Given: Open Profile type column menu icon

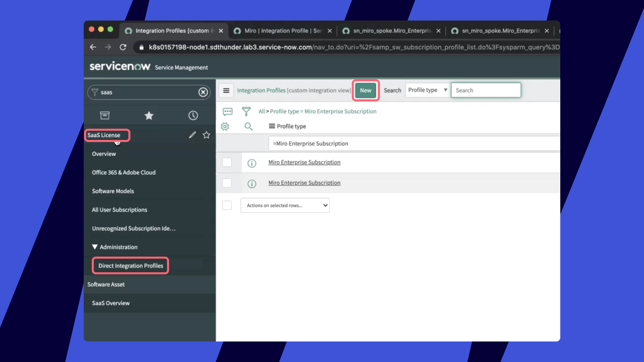Looking at the screenshot, I should coord(272,126).
